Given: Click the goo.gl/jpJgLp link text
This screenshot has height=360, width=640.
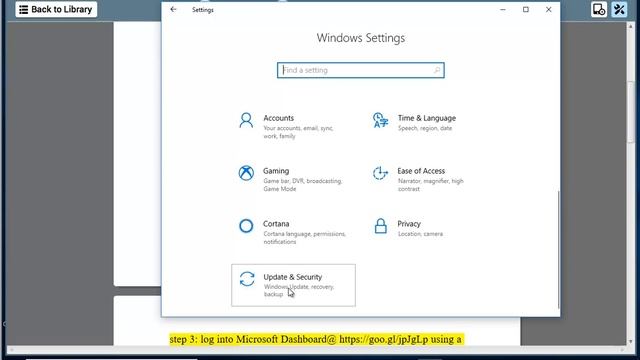Looking at the screenshot, I should click(384, 340).
